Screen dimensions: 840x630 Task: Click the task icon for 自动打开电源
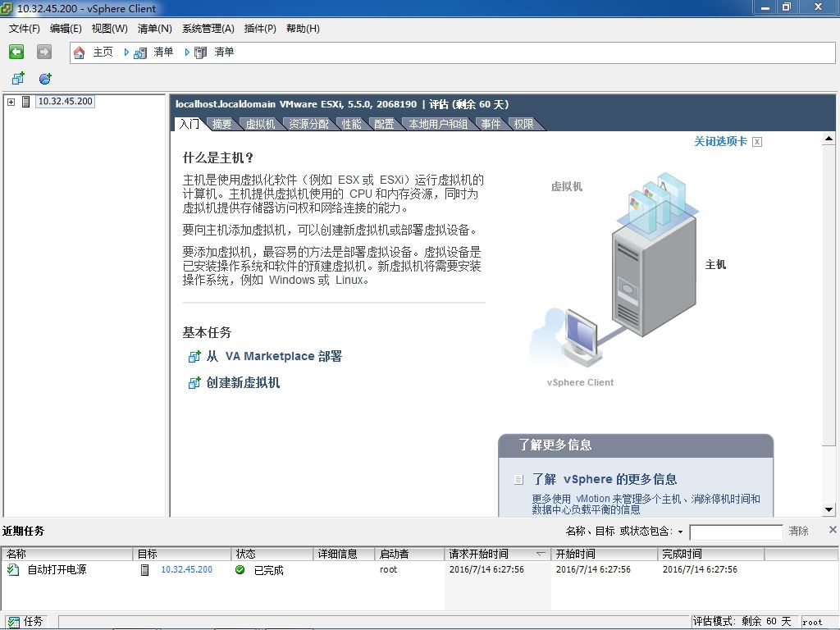pyautogui.click(x=13, y=569)
